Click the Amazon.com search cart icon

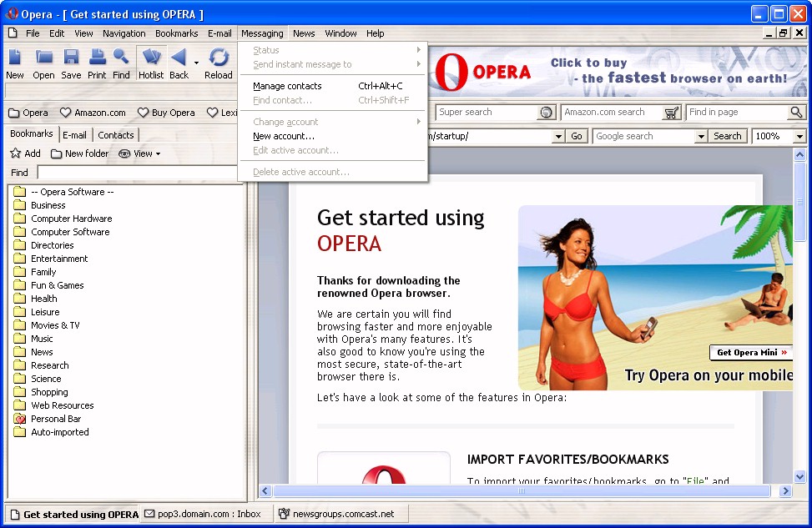coord(672,112)
